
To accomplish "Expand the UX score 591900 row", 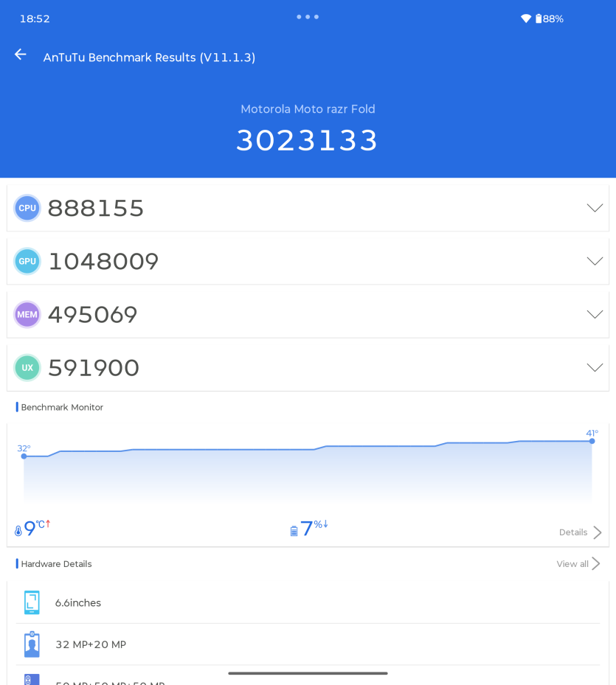I will tap(308, 368).
